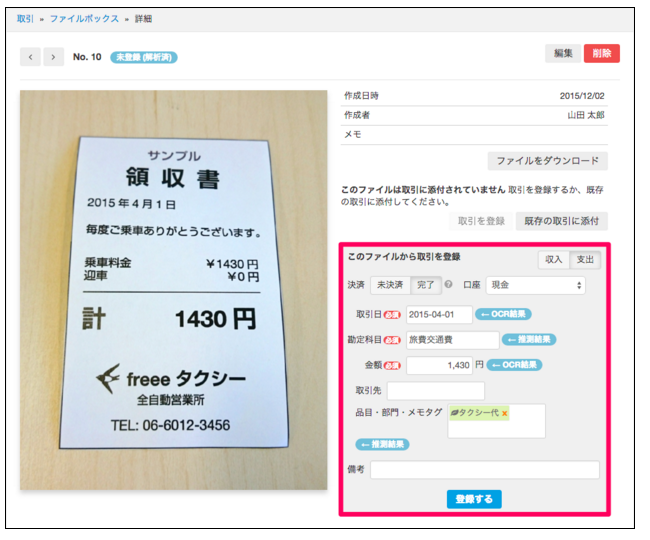Click ファイルをダウンロード button
Viewport: 650px width, 540px height.
click(547, 161)
